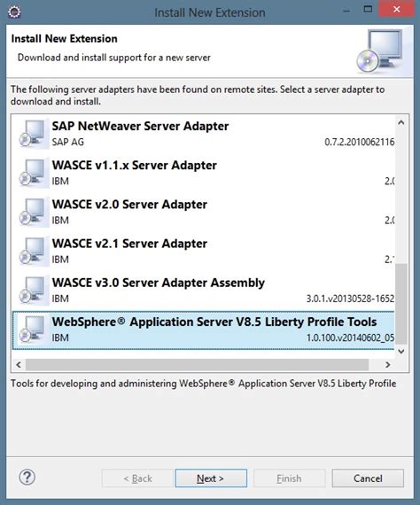Click the disabled Finish button
Viewport: 420px width, 505px height.
[289, 478]
